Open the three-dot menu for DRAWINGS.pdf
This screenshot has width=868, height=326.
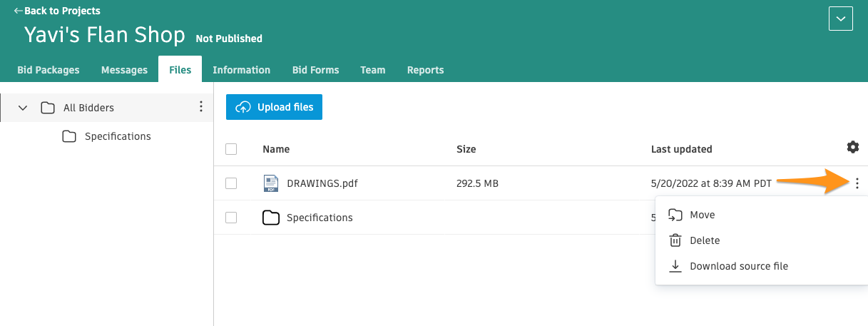tap(857, 183)
